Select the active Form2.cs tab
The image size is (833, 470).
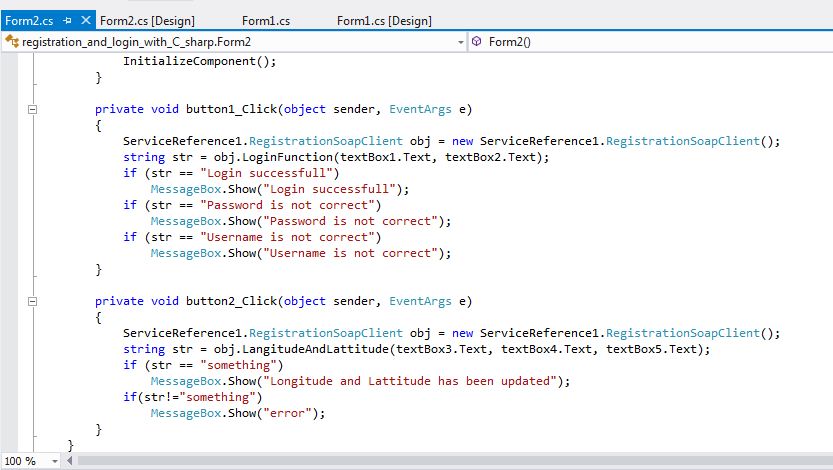coord(29,21)
